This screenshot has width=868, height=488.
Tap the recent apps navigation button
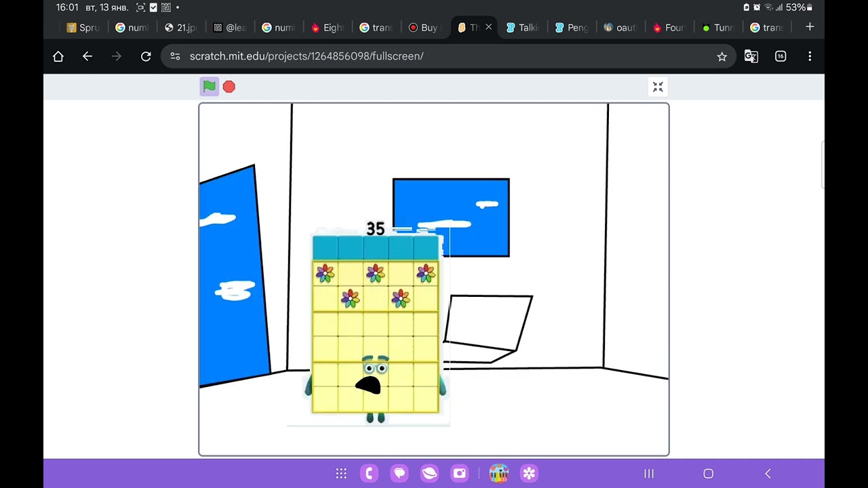point(649,474)
